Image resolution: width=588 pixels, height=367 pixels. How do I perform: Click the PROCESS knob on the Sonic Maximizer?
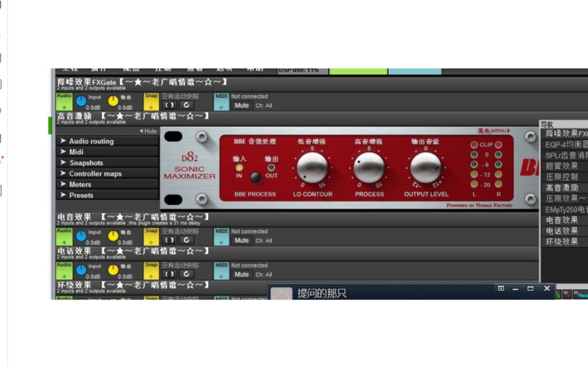point(369,167)
